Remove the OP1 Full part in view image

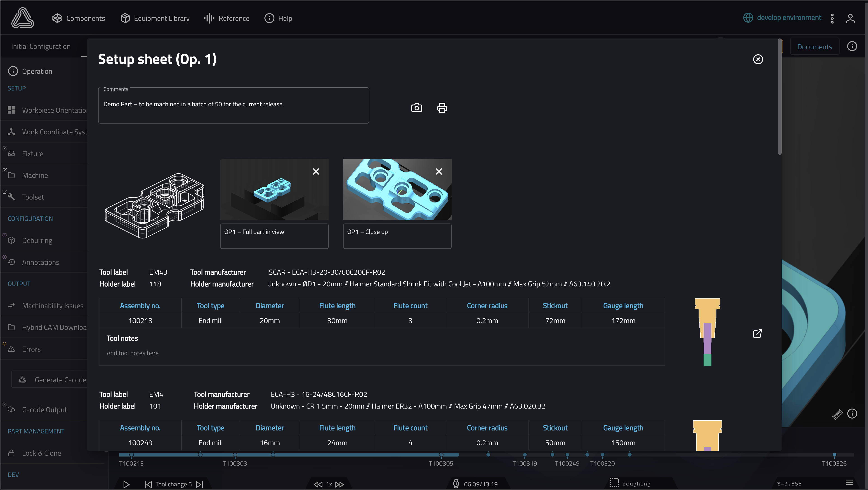(x=316, y=172)
